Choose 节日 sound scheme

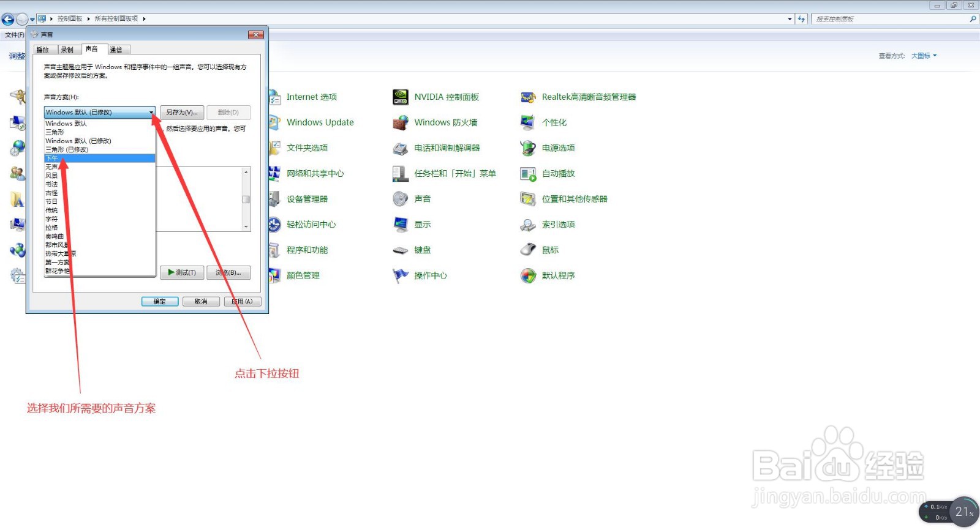(x=99, y=202)
